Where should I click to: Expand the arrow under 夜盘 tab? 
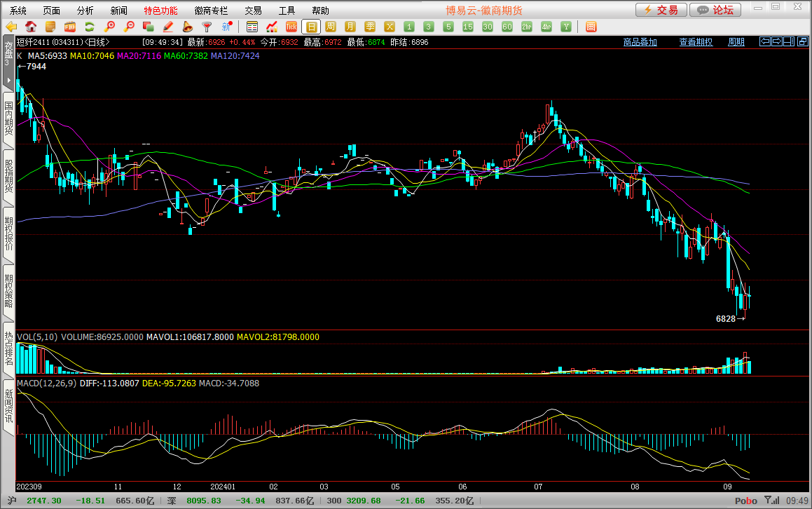pyautogui.click(x=8, y=81)
